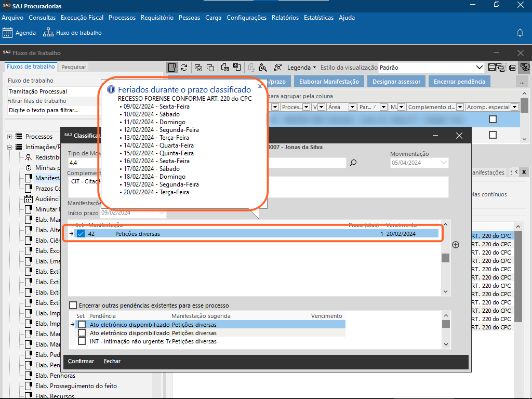The image size is (532, 399).
Task: Check the first Ato eletrônico disponibilizado pendência
Action: tap(82, 325)
